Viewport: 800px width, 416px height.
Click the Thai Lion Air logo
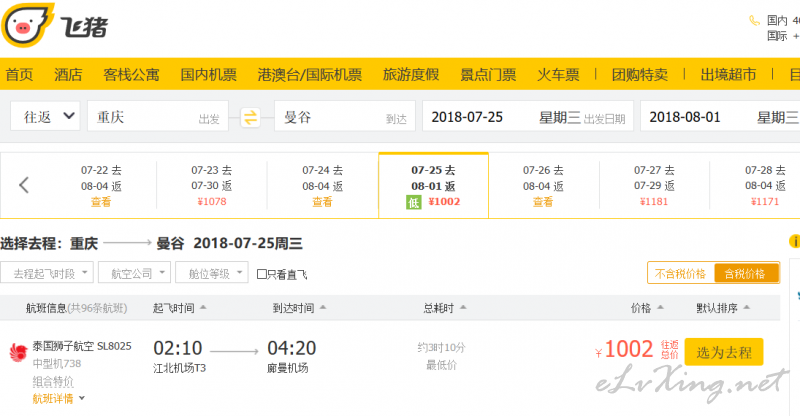tap(18, 352)
